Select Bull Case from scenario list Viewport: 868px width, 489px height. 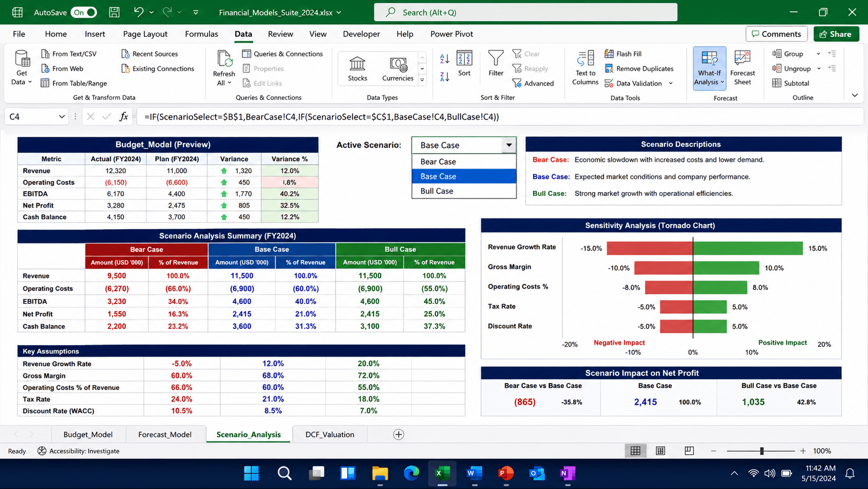pos(464,191)
